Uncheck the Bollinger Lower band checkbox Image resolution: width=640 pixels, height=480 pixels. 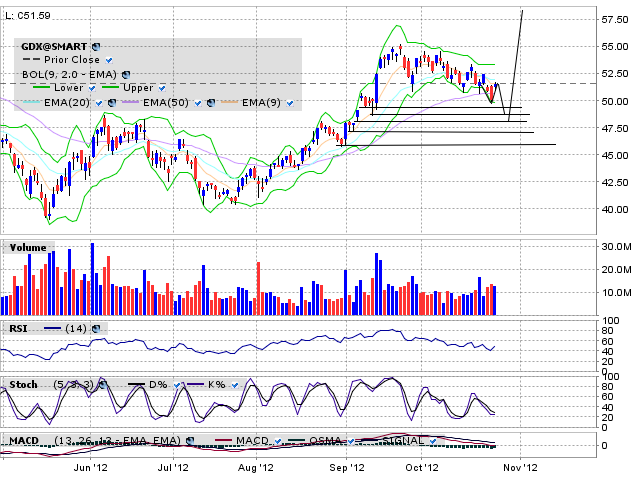tap(92, 88)
